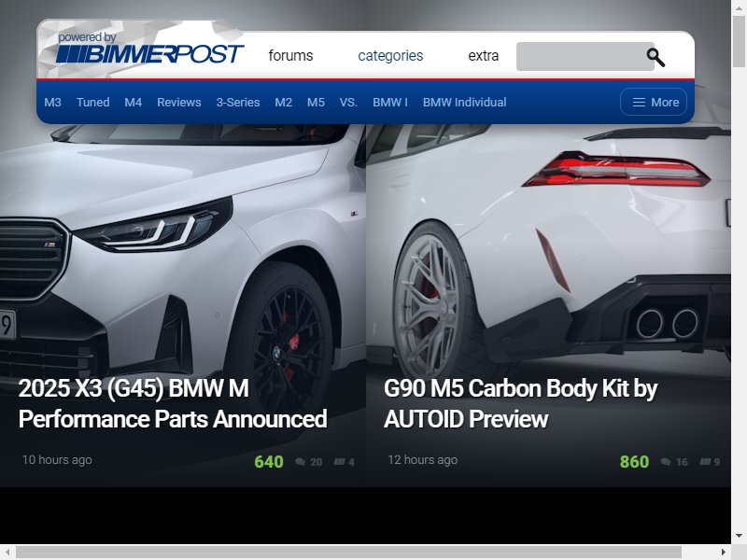Click the image count icon on the X3 article
The width and height of the screenshot is (747, 560).
339,461
